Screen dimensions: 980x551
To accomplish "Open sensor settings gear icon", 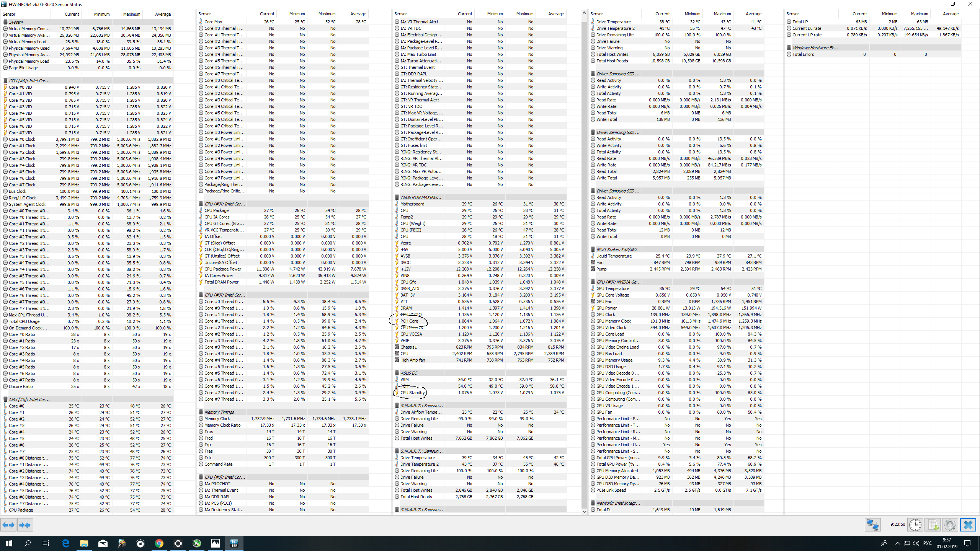I will 950,525.
